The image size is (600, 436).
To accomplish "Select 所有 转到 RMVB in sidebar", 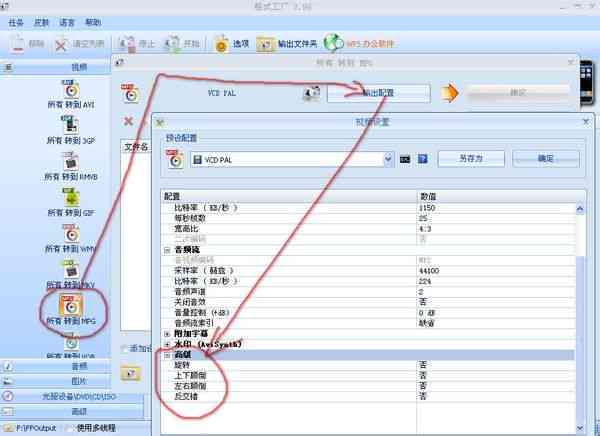I will (71, 166).
